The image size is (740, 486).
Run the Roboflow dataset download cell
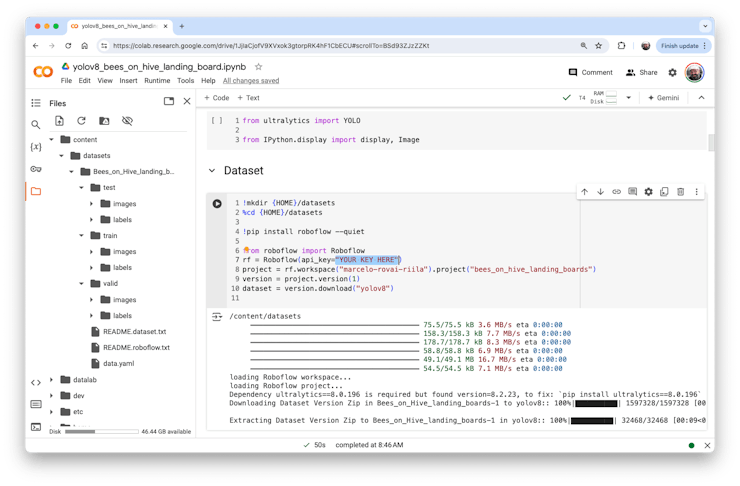click(217, 204)
